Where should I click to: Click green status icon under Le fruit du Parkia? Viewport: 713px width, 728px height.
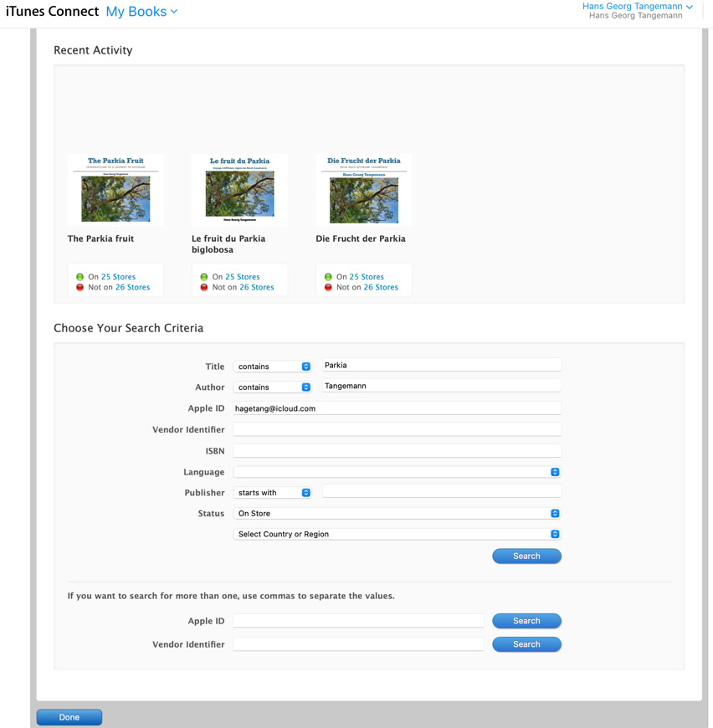[204, 277]
